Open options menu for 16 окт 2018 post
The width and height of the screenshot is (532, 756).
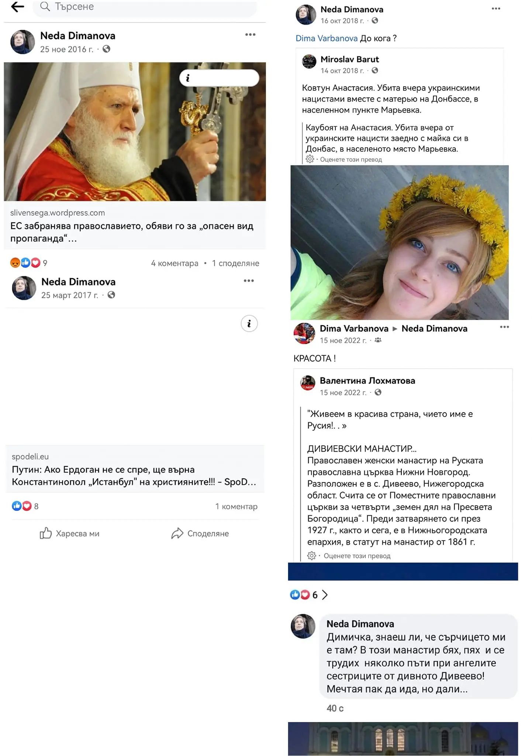[496, 9]
